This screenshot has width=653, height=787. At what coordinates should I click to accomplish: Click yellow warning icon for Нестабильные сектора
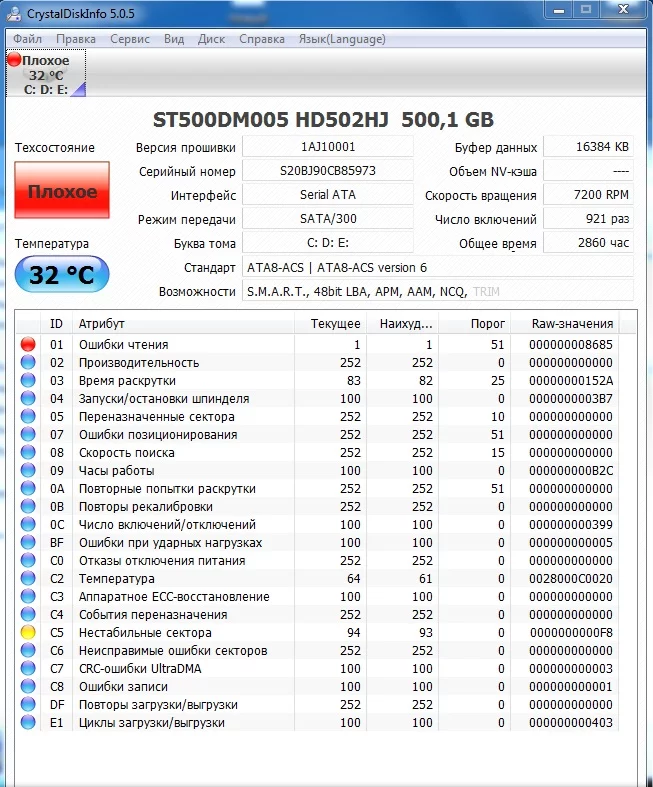point(28,632)
